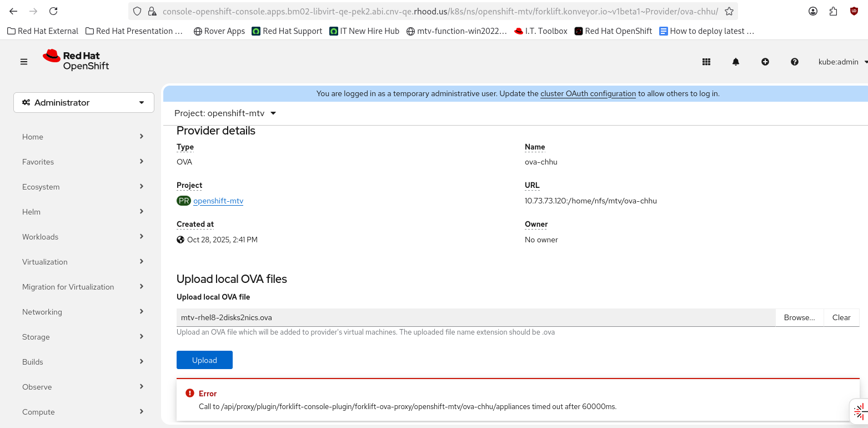The image size is (868, 428).
Task: Click the No owner value
Action: point(541,240)
